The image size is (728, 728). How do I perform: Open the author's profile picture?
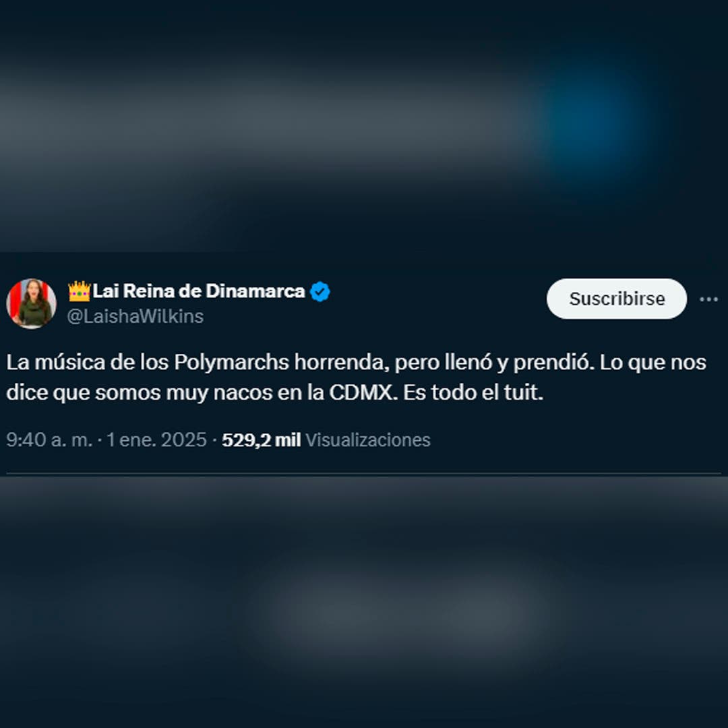[x=31, y=303]
